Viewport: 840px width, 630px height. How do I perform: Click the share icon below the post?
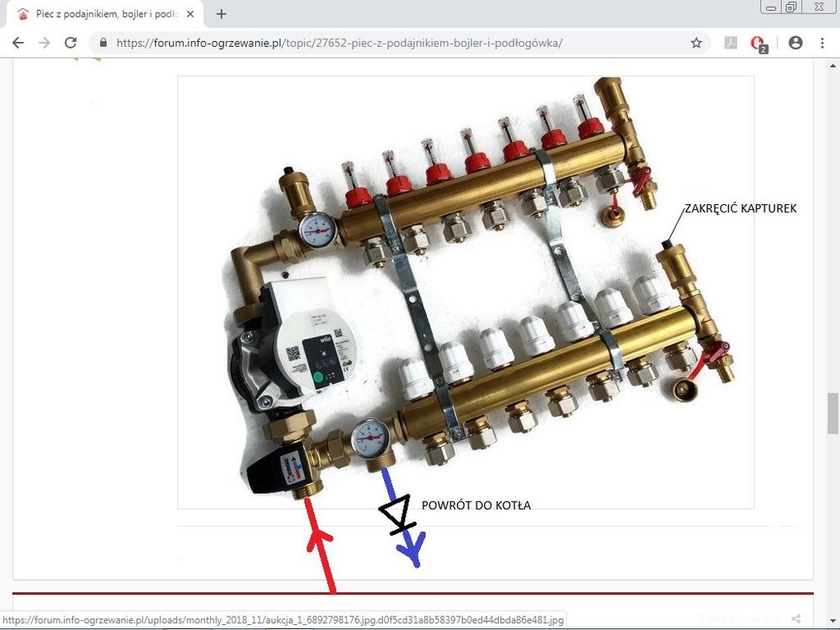tap(796, 620)
